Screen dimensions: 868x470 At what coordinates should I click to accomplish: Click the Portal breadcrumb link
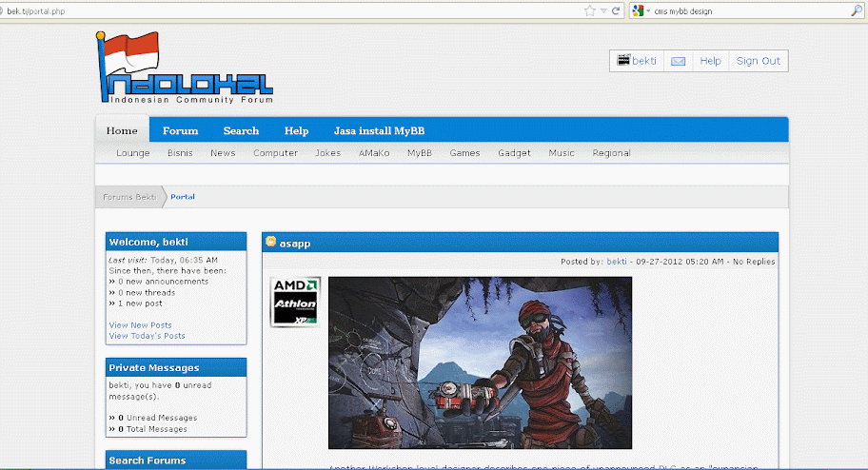pos(182,197)
